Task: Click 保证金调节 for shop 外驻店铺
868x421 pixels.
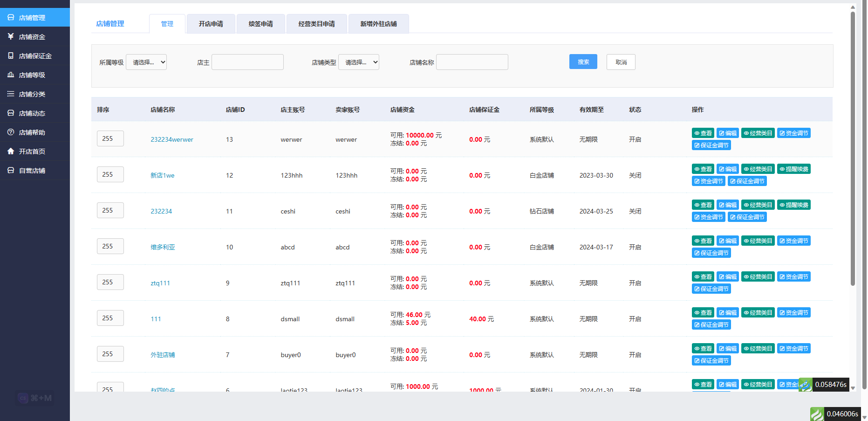Action: tap(711, 361)
